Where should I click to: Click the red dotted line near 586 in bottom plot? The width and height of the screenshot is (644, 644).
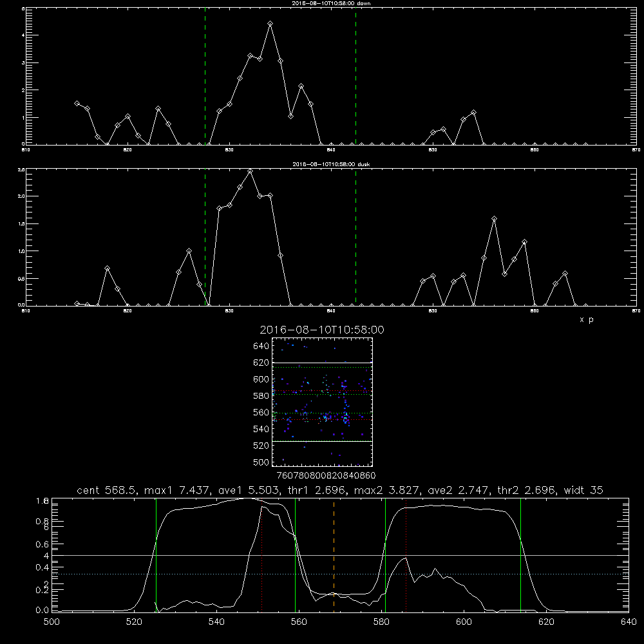[x=406, y=555]
